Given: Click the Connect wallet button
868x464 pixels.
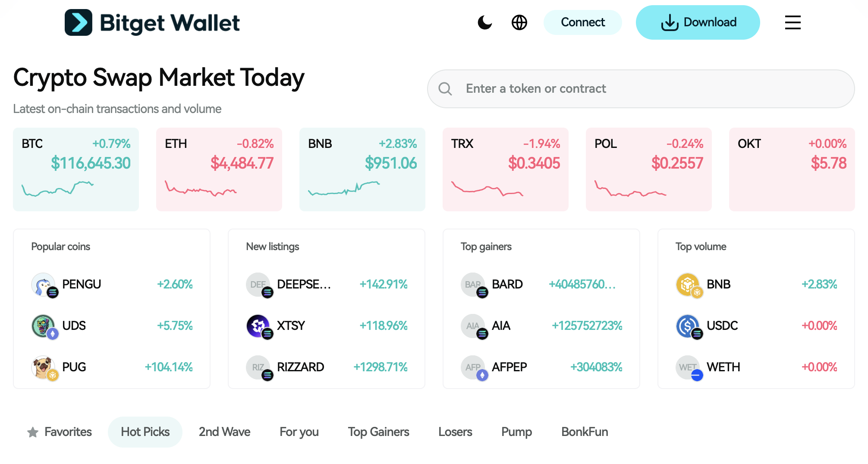Looking at the screenshot, I should [582, 22].
